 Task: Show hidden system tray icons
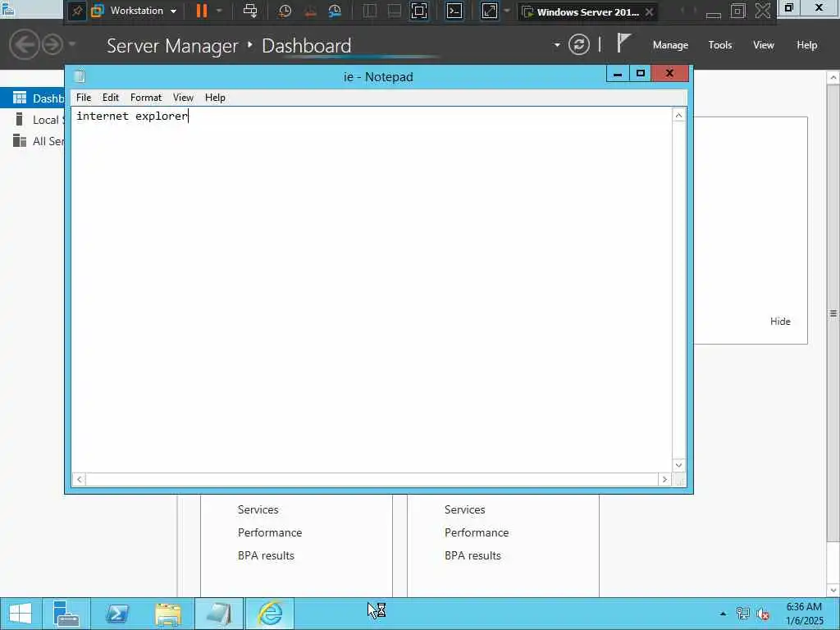(x=723, y=614)
